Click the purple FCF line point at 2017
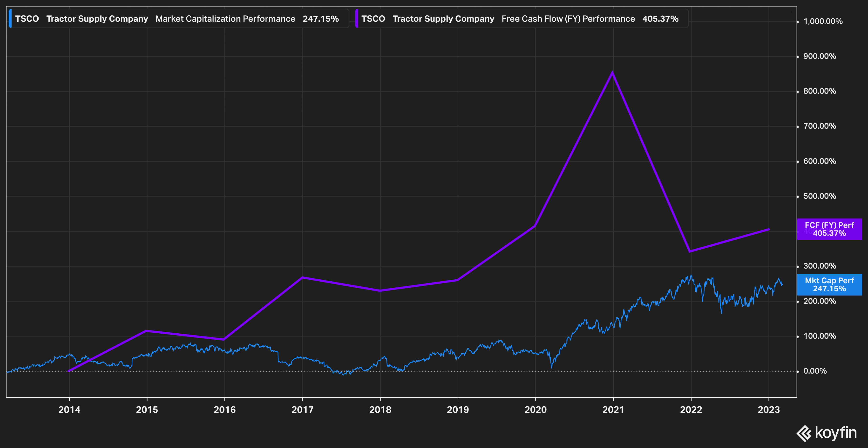The image size is (868, 448). coord(302,277)
